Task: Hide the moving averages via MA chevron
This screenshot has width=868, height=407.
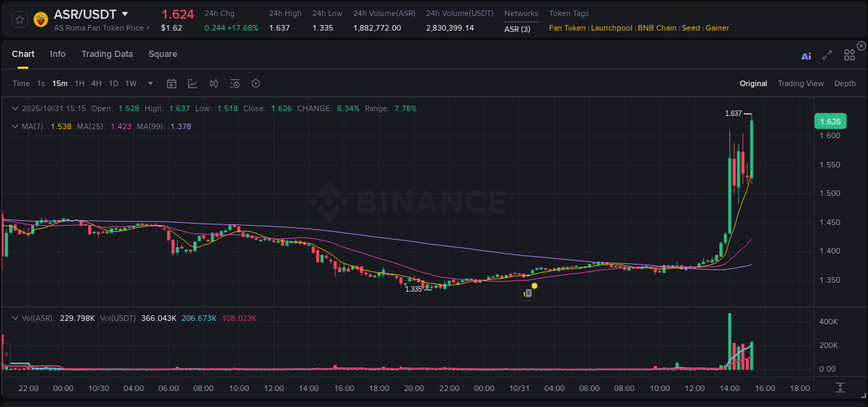Action: 15,126
